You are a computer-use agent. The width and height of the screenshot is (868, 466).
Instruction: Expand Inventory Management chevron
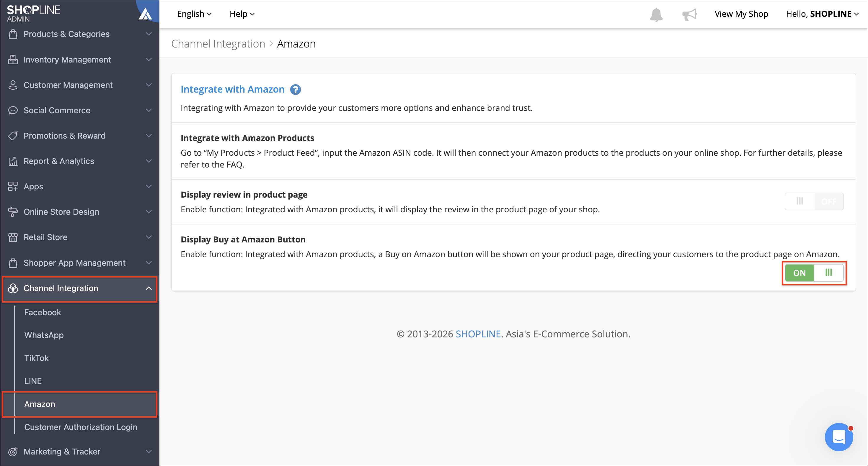(x=149, y=60)
